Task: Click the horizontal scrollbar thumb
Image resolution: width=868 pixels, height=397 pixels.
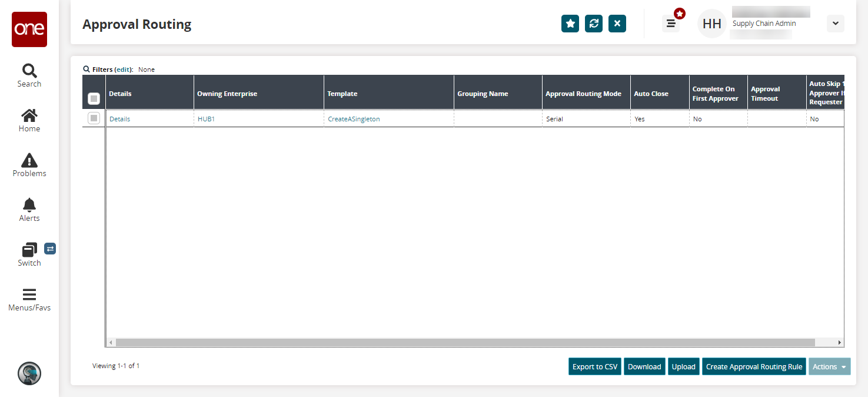Action: (465, 342)
